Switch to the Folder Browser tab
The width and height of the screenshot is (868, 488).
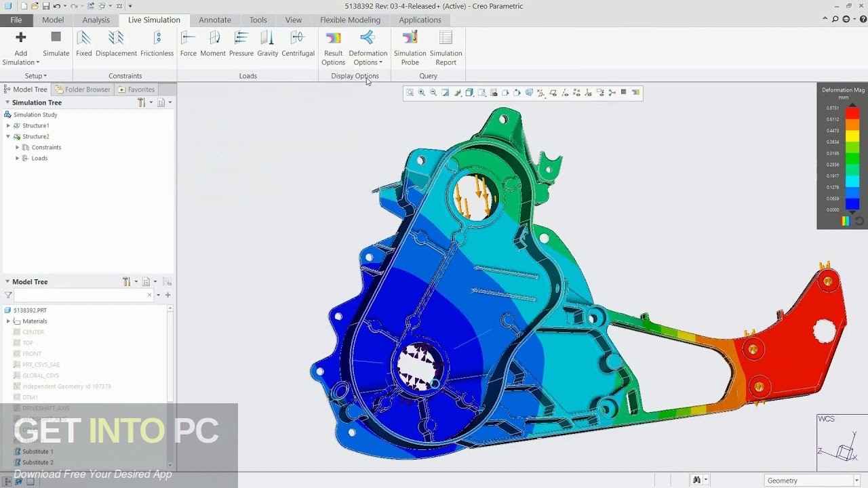click(x=83, y=89)
